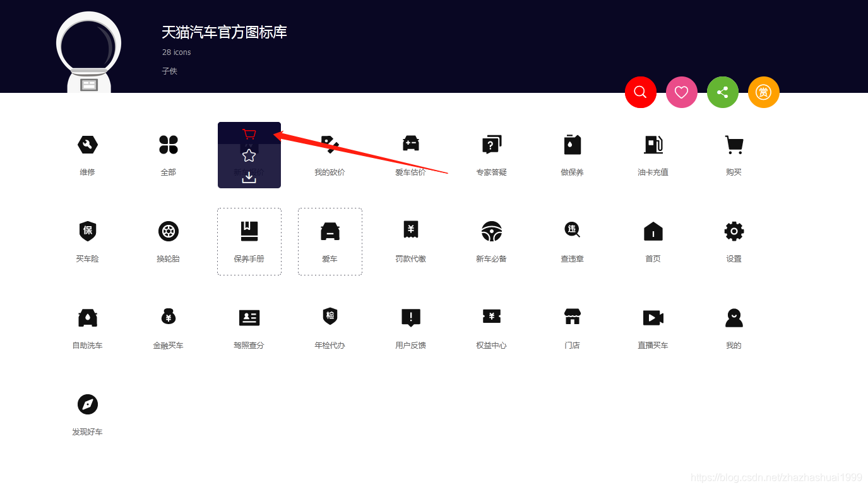The image size is (868, 489).
Task: Share the icon library
Action: pos(723,92)
